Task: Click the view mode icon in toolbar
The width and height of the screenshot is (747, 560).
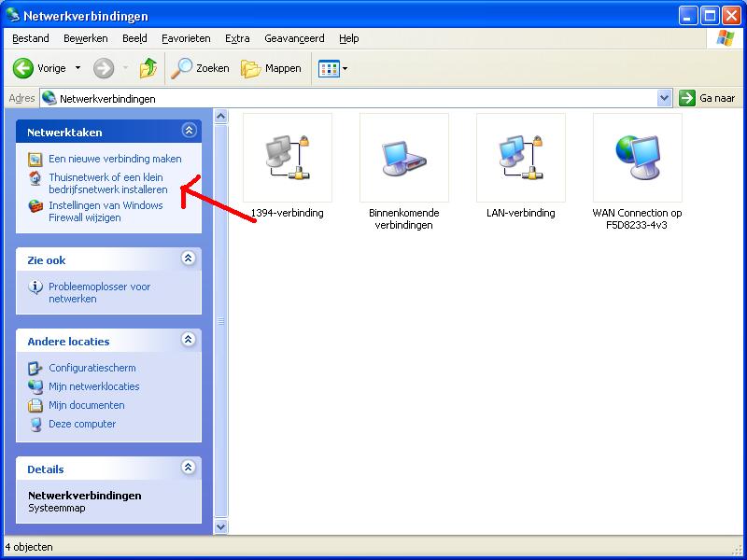Action: (329, 68)
